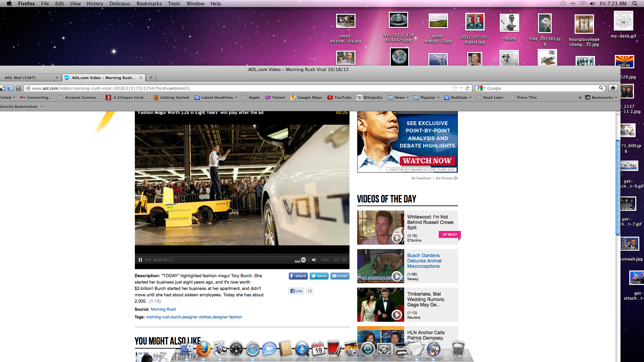Open the Morning Rush source link

(163, 309)
